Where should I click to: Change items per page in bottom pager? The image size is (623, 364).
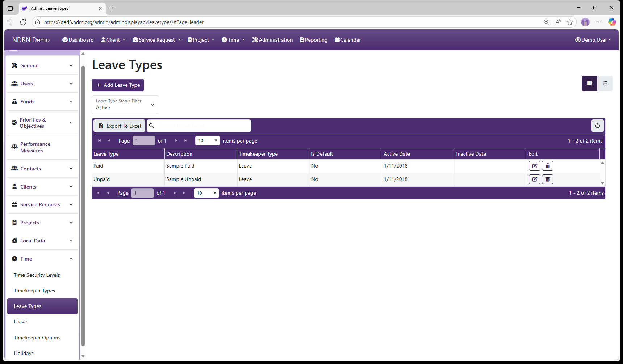point(206,193)
